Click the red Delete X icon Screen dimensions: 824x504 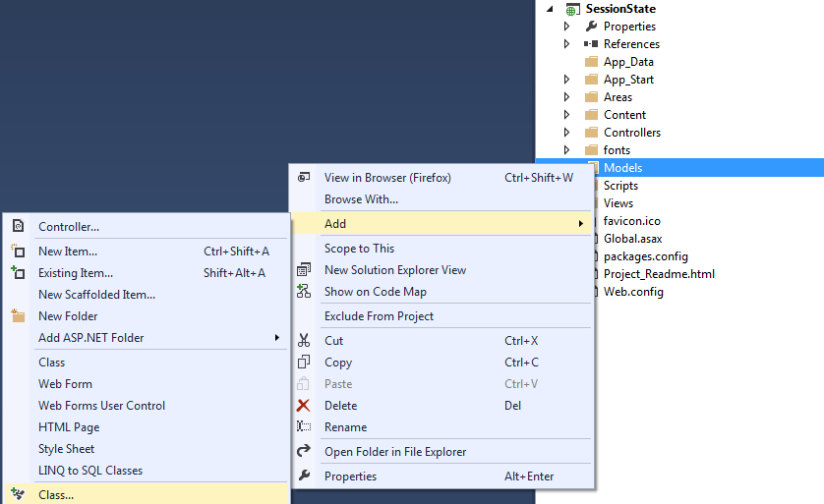tap(304, 406)
